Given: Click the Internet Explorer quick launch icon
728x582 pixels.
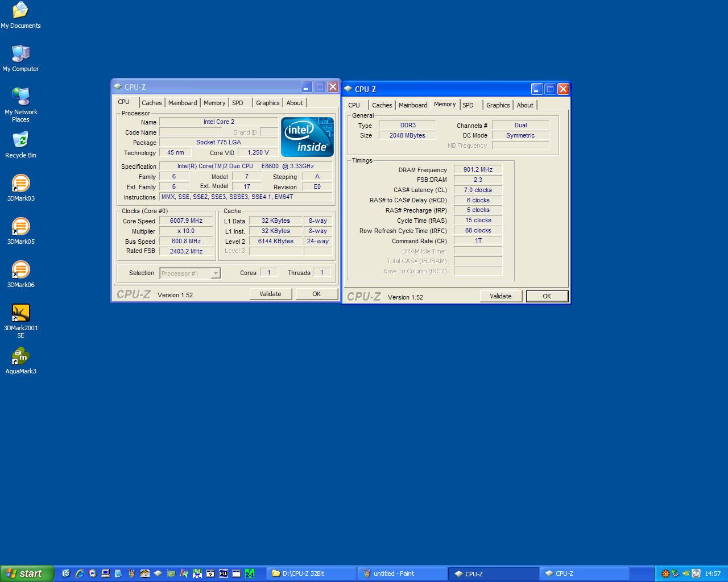Looking at the screenshot, I should pos(79,573).
